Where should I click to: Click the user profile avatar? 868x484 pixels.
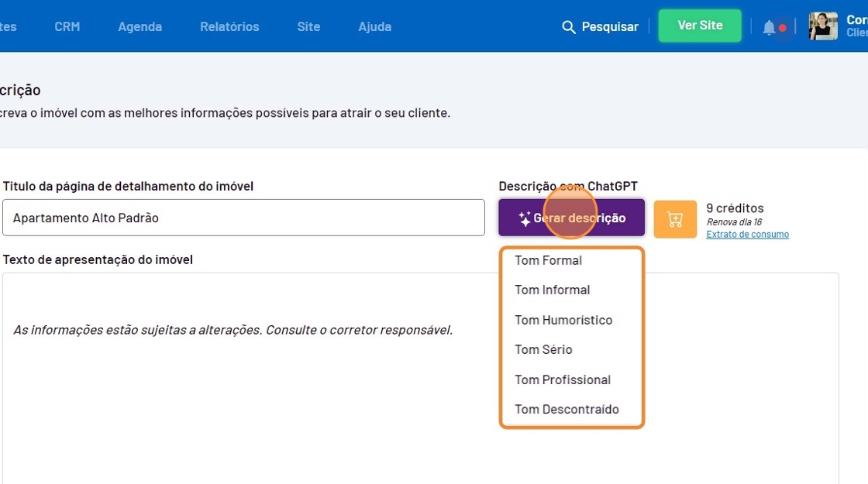click(822, 26)
